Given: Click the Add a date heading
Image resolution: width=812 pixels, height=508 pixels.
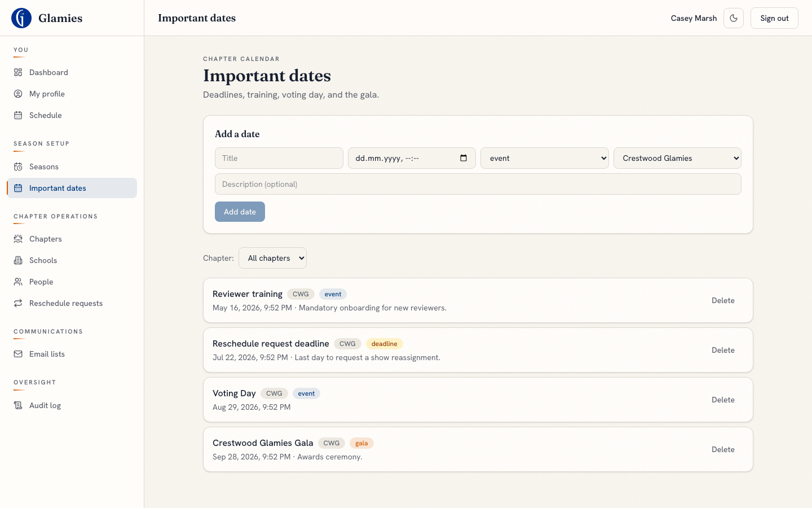Looking at the screenshot, I should click(237, 134).
